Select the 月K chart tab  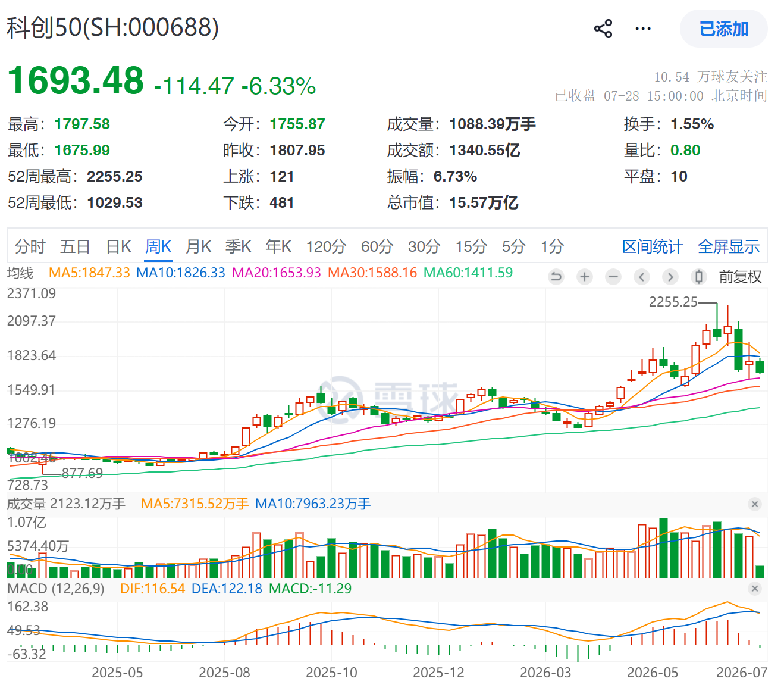pos(198,246)
